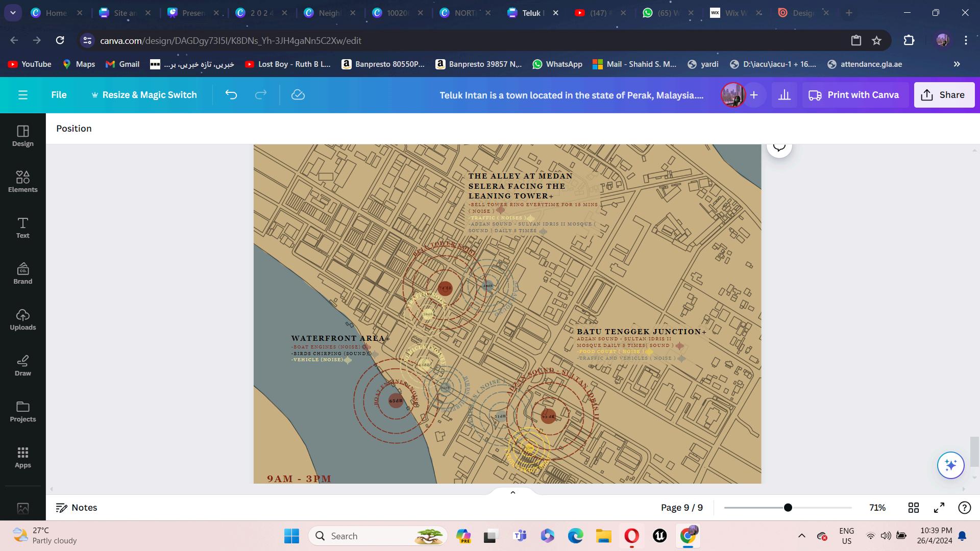Open the Brand kit panel
Image resolution: width=980 pixels, height=551 pixels.
22,273
